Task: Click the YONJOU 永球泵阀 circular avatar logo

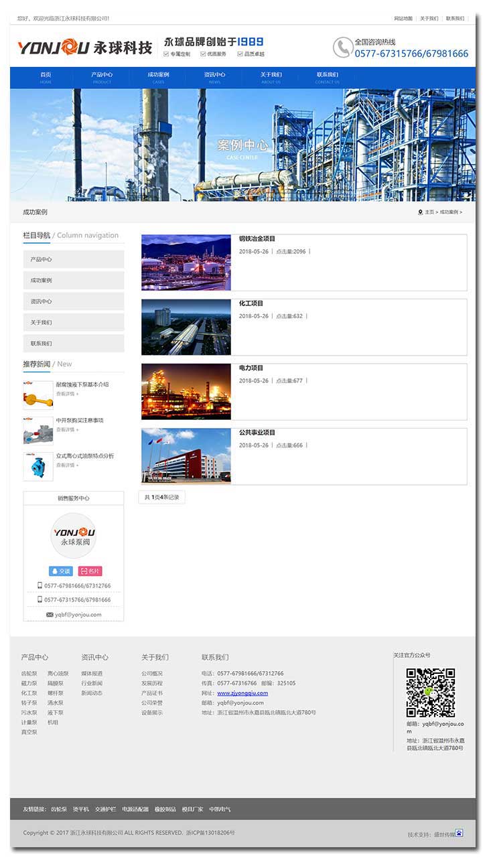Action: [x=74, y=536]
